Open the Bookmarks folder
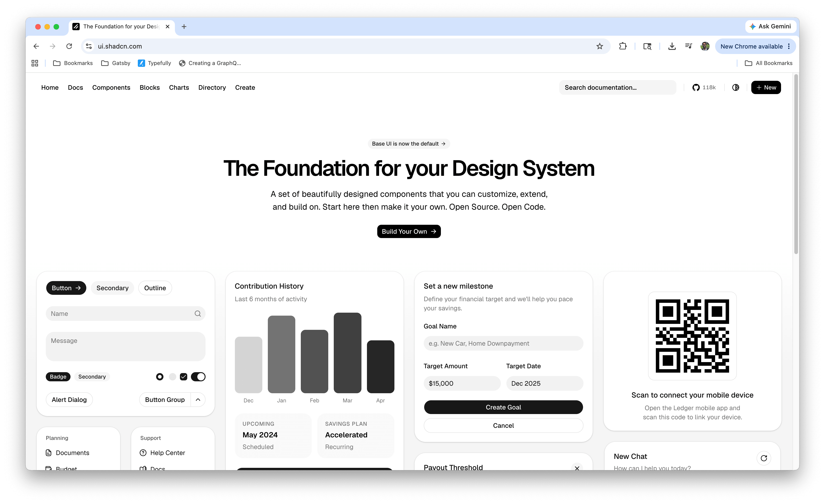Image resolution: width=825 pixels, height=504 pixels. pyautogui.click(x=73, y=63)
